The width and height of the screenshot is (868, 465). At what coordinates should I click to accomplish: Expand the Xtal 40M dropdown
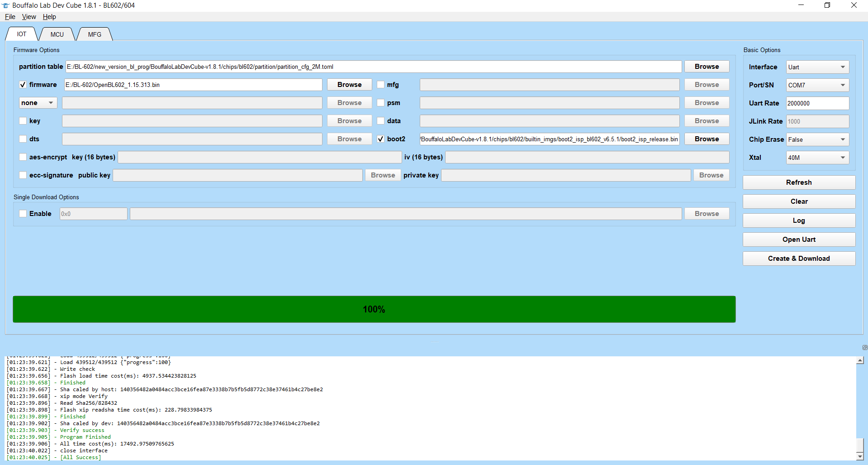click(x=817, y=158)
